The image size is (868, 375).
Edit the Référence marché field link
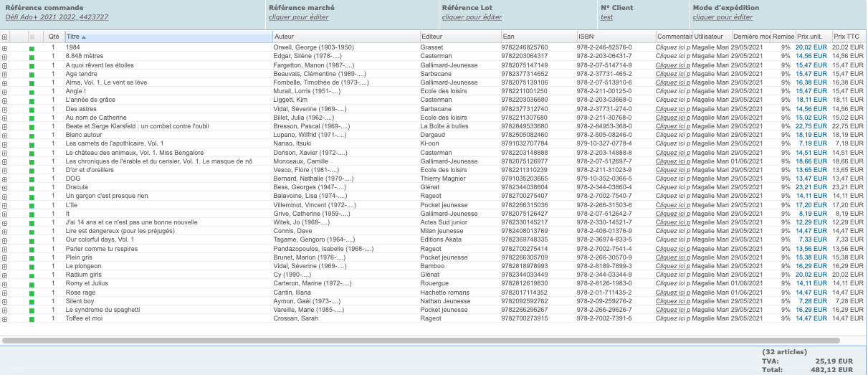pos(300,17)
